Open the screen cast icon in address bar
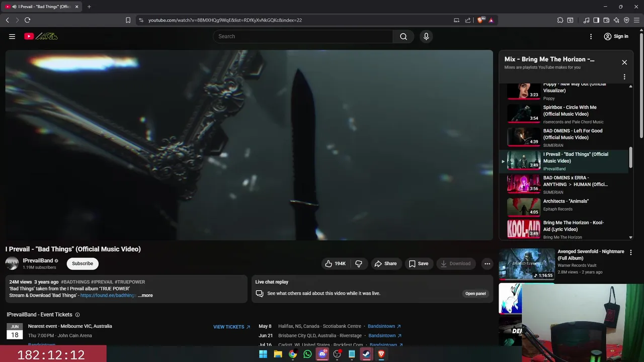 click(456, 20)
